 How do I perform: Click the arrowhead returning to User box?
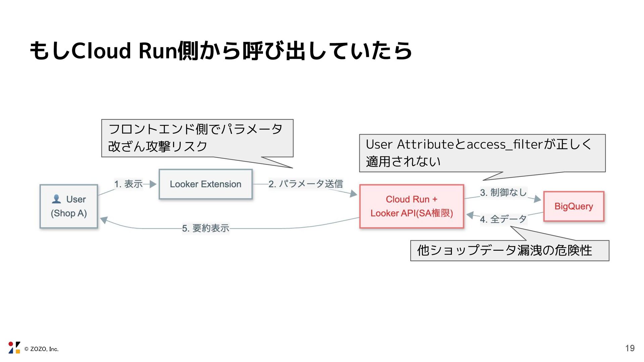[104, 220]
